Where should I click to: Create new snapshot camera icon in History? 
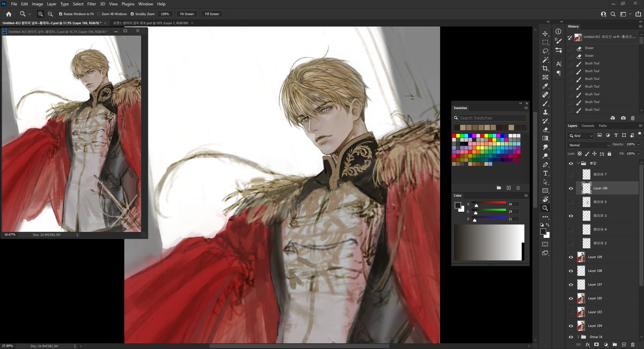click(623, 118)
